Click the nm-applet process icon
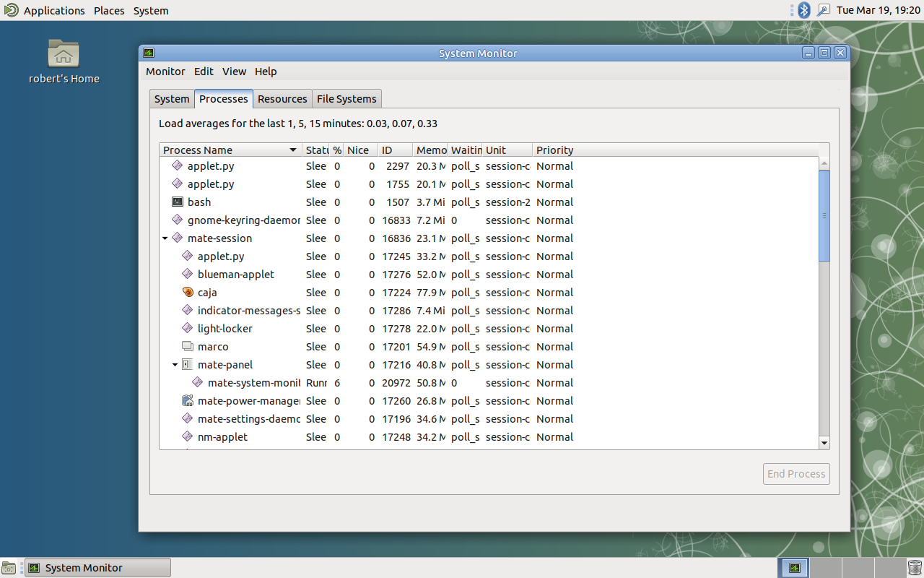Image resolution: width=924 pixels, height=578 pixels. 188,437
